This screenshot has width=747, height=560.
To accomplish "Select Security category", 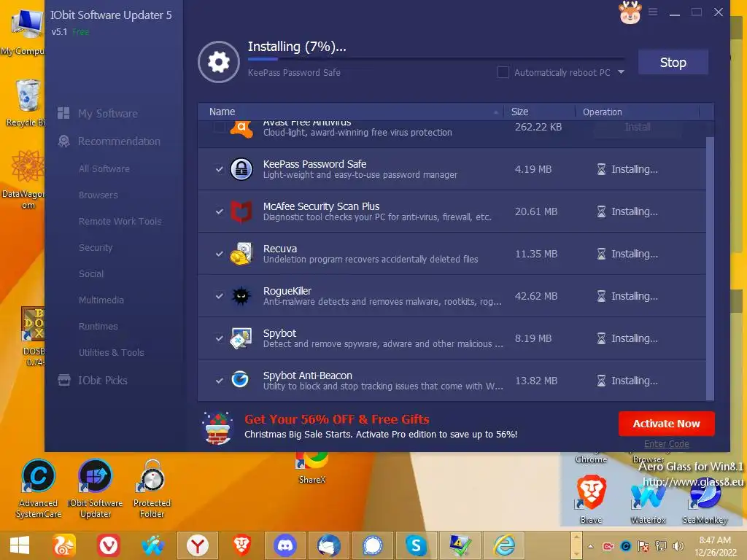I will point(96,247).
